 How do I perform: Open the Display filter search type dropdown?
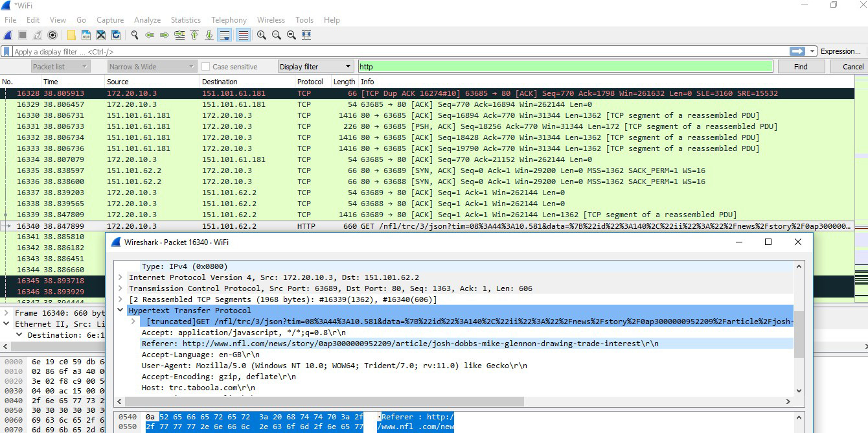(x=315, y=66)
